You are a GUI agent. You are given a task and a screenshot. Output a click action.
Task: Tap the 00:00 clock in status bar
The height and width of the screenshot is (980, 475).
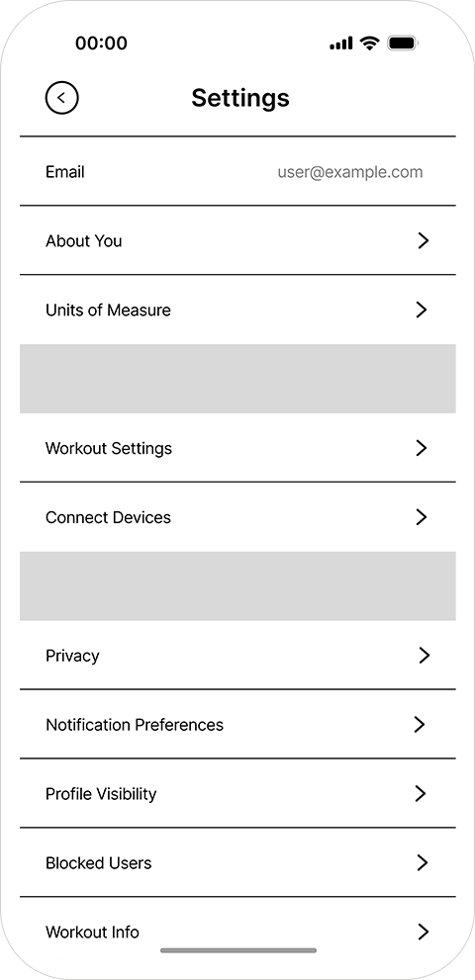click(101, 44)
